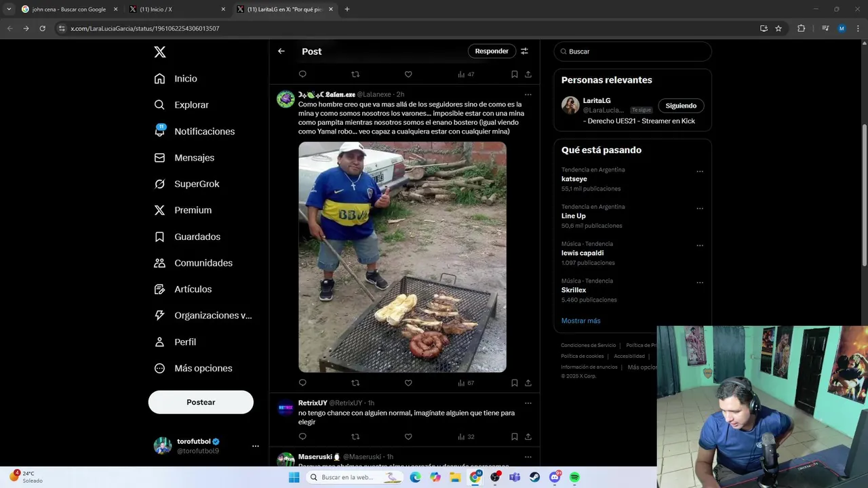Bookmark the Lalanexe post
The image size is (868, 488).
(x=515, y=383)
